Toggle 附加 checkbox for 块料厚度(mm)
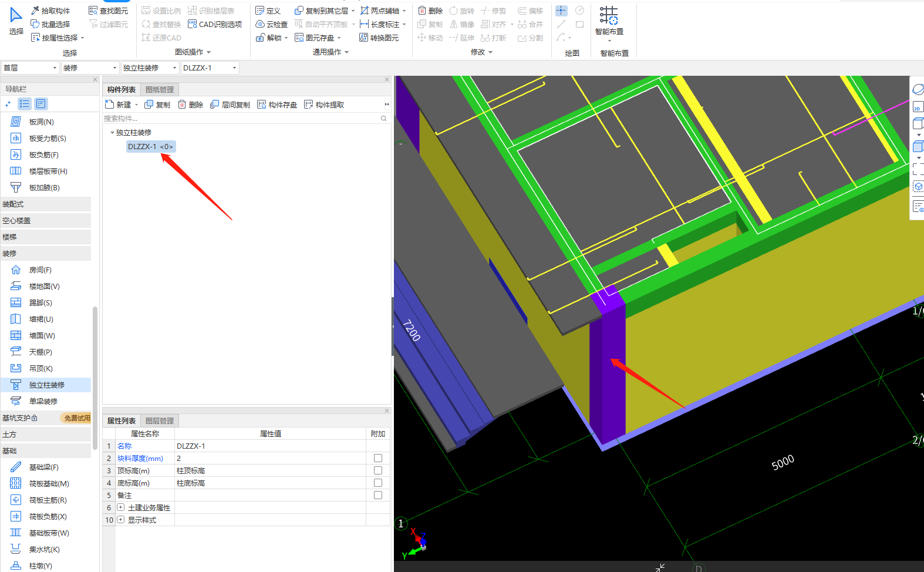Viewport: 924px width, 572px height. tap(378, 458)
